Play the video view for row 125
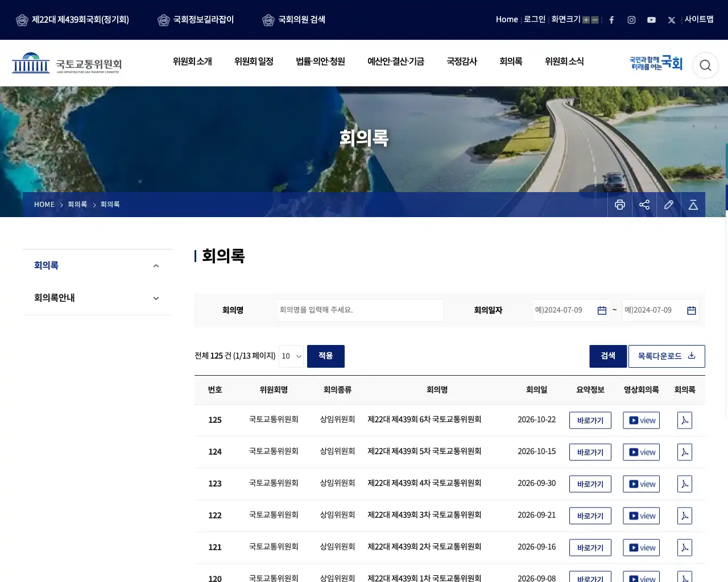 (x=641, y=421)
